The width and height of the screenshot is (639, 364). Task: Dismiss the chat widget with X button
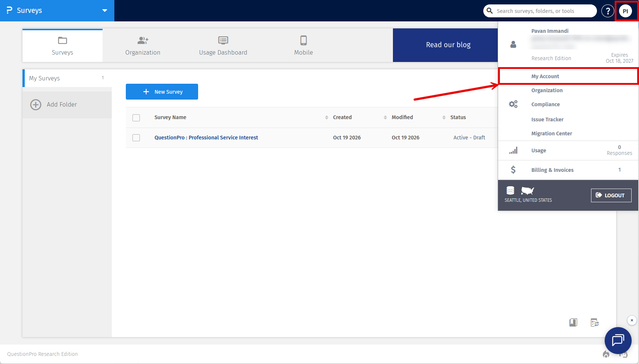point(632,320)
